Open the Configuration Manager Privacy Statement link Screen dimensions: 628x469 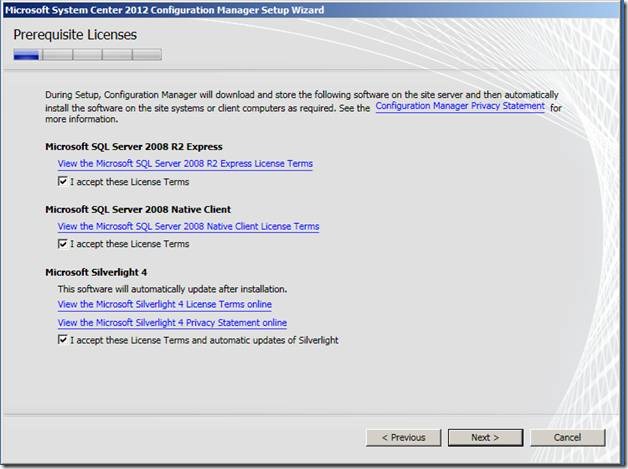pyautogui.click(x=460, y=106)
